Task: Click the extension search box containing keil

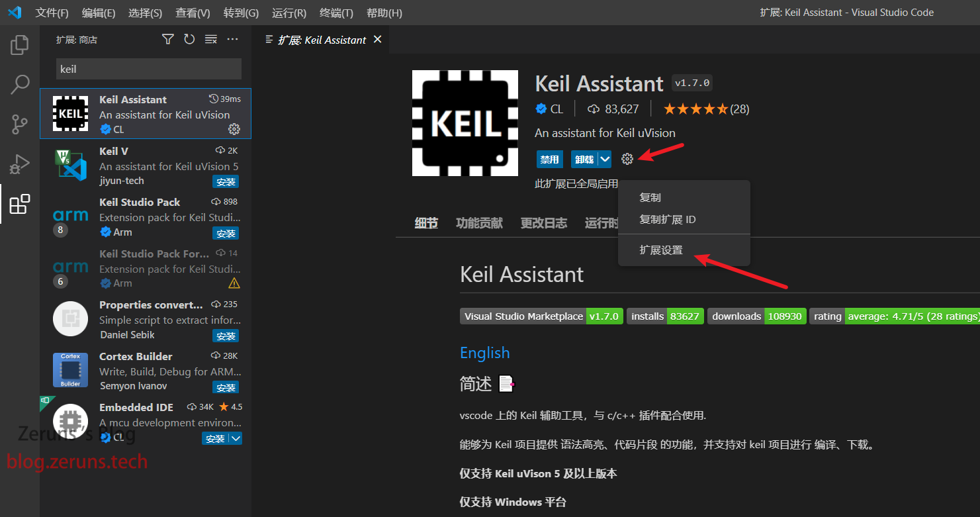Action: click(148, 69)
